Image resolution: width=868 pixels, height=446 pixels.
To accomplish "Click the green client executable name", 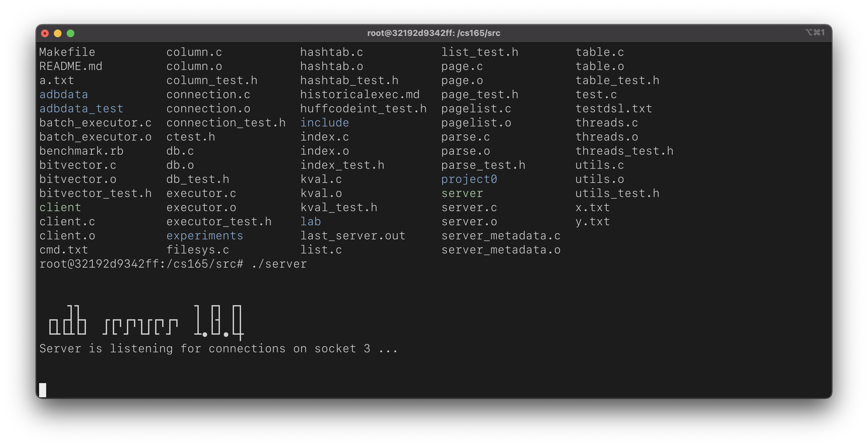I will pos(60,208).
